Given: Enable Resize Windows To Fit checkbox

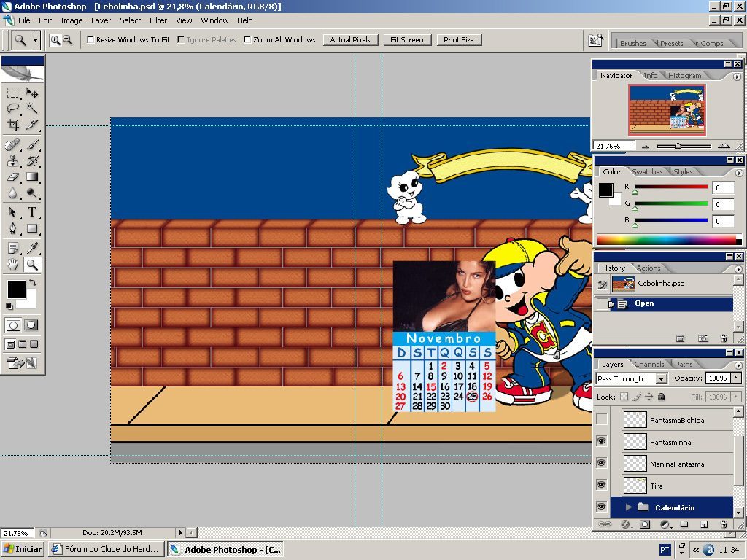Looking at the screenshot, I should pos(90,39).
